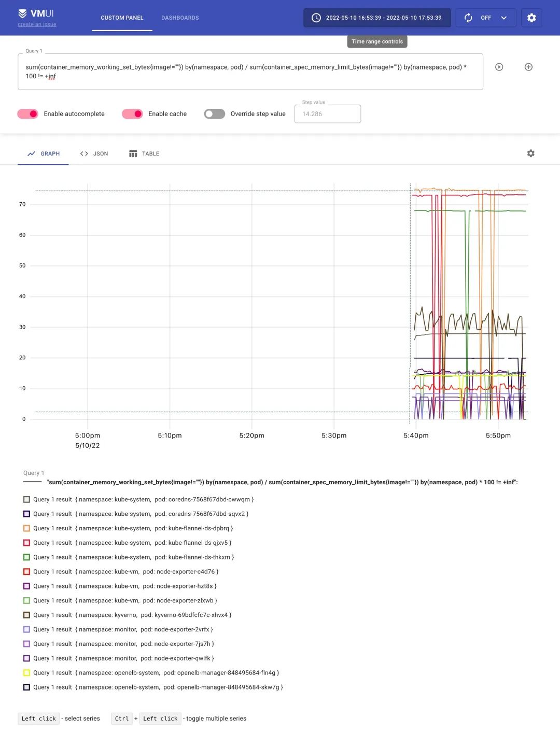Open global settings gear in header
560x747 pixels.
[531, 18]
